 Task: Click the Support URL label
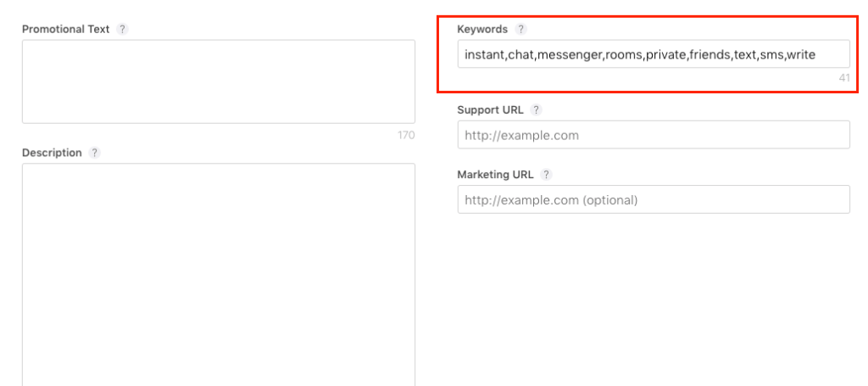click(x=491, y=110)
